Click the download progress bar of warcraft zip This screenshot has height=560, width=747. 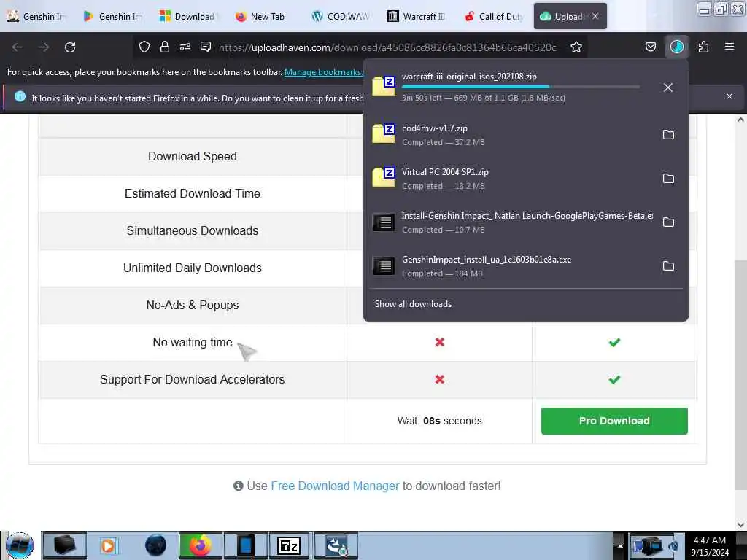[x=521, y=87]
